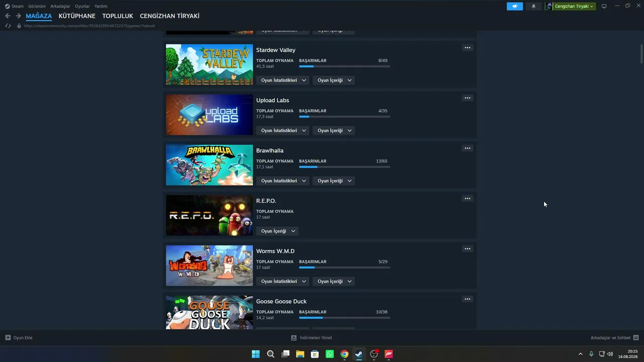Open Arkadaşlar ve Sohbet panel

(x=615, y=338)
